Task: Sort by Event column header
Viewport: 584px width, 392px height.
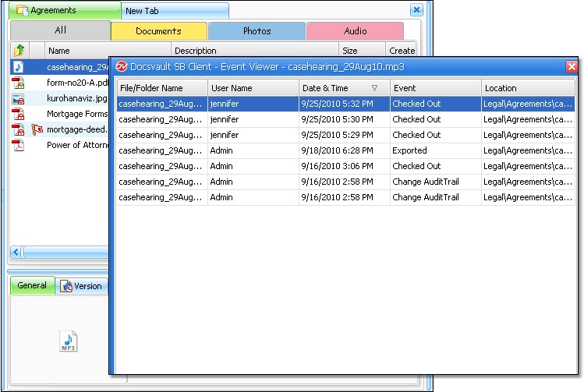Action: click(x=435, y=88)
